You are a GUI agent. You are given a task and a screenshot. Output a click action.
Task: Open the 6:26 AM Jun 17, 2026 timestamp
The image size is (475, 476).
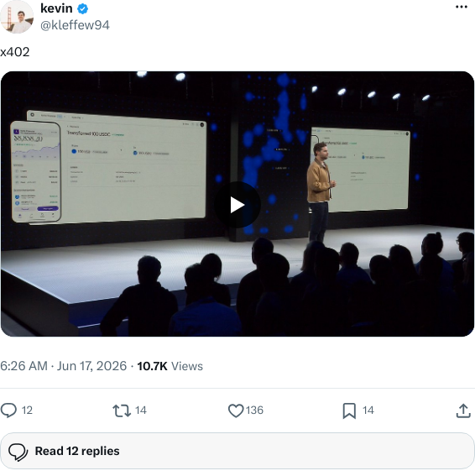[64, 366]
